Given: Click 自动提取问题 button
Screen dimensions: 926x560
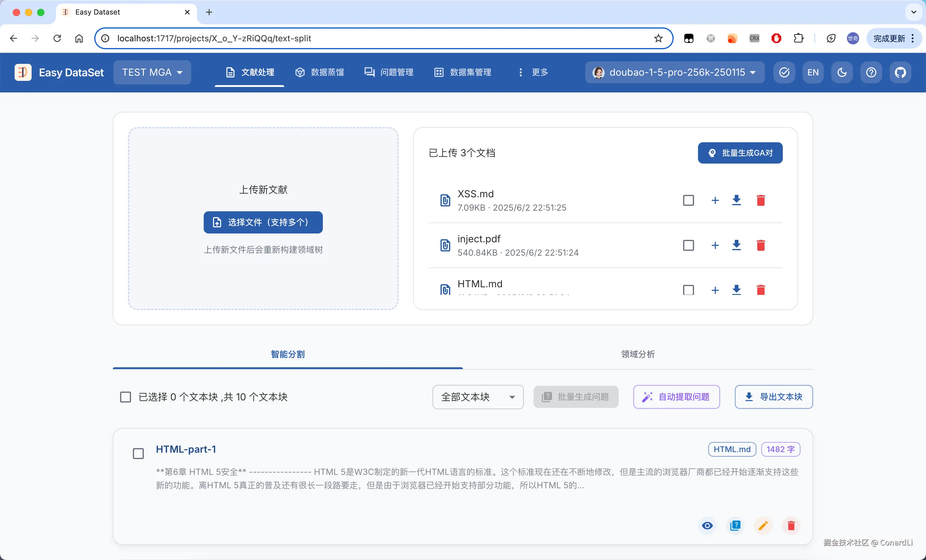Looking at the screenshot, I should 676,397.
